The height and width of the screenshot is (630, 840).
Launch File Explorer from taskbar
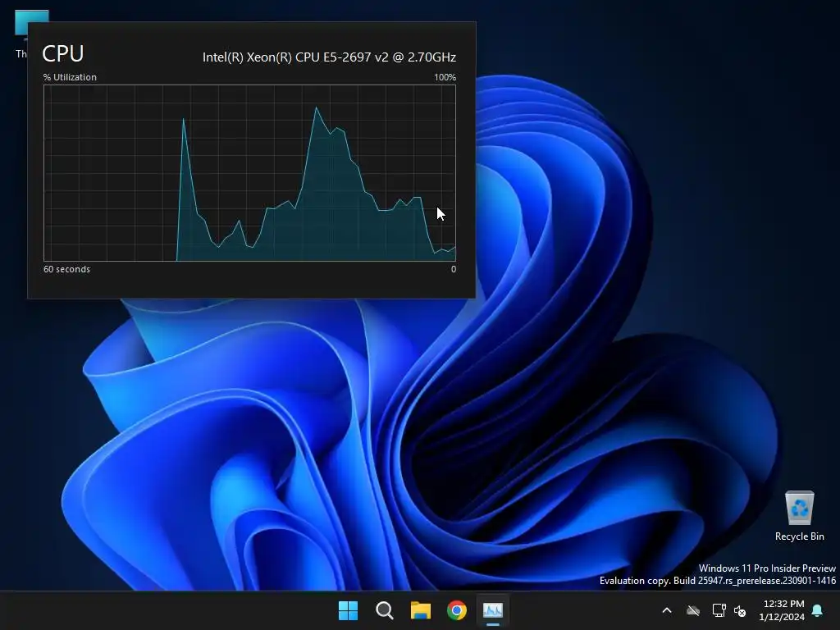click(x=421, y=610)
